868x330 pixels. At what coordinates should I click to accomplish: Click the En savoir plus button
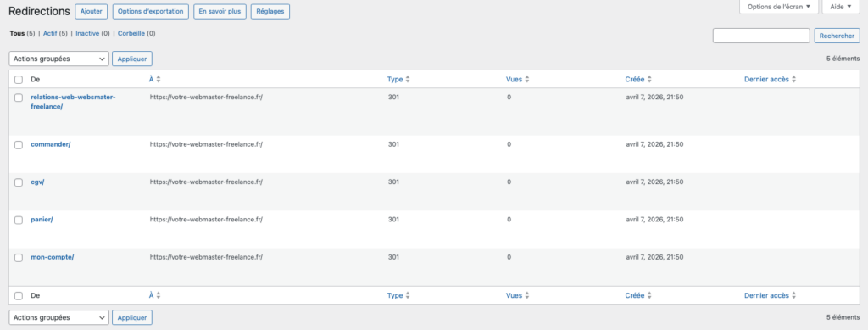click(x=220, y=11)
